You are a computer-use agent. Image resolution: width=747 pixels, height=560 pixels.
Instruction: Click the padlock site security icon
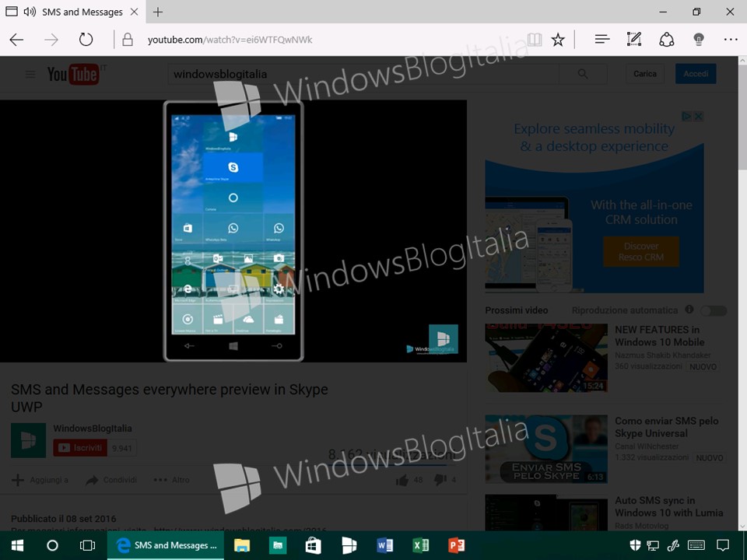[x=127, y=40]
